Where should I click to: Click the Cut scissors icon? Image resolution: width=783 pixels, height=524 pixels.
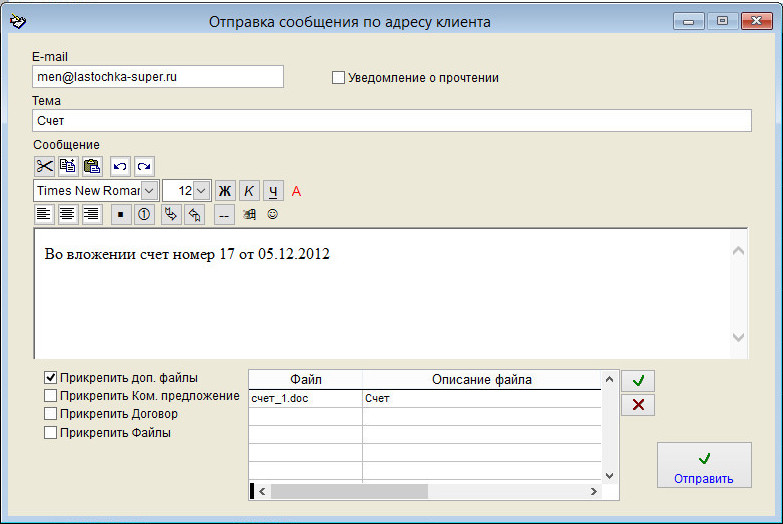pos(44,166)
